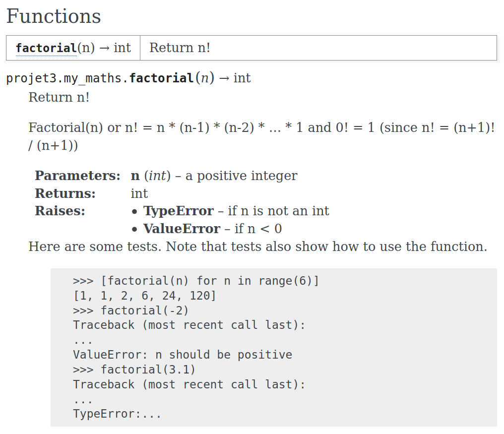Open the factorial link in summary table
The width and height of the screenshot is (504, 434).
(46, 48)
